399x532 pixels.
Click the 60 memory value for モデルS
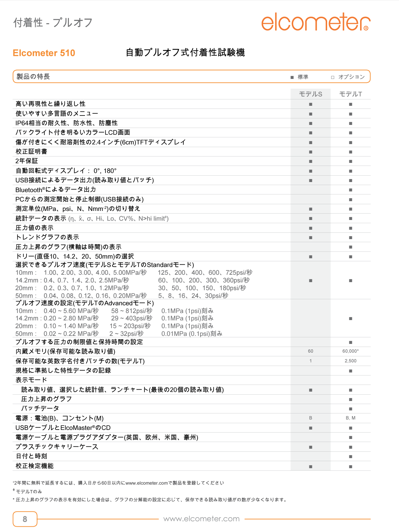pos(310,351)
